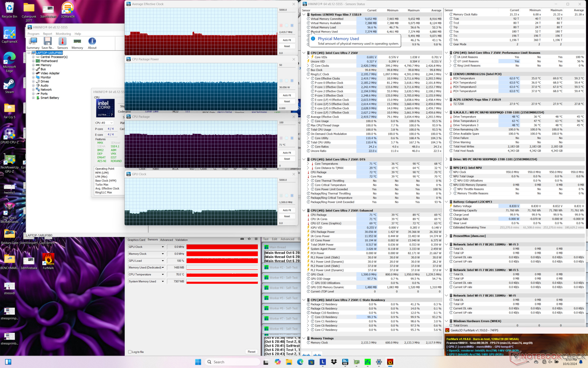Expand the Smart Battery tree node

pyautogui.click(x=33, y=98)
